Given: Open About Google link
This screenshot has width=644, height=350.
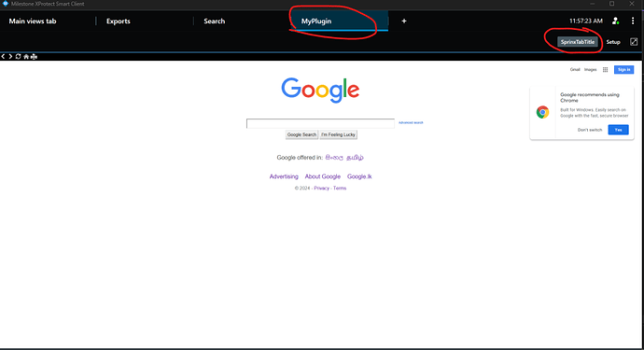Looking at the screenshot, I should point(322,176).
